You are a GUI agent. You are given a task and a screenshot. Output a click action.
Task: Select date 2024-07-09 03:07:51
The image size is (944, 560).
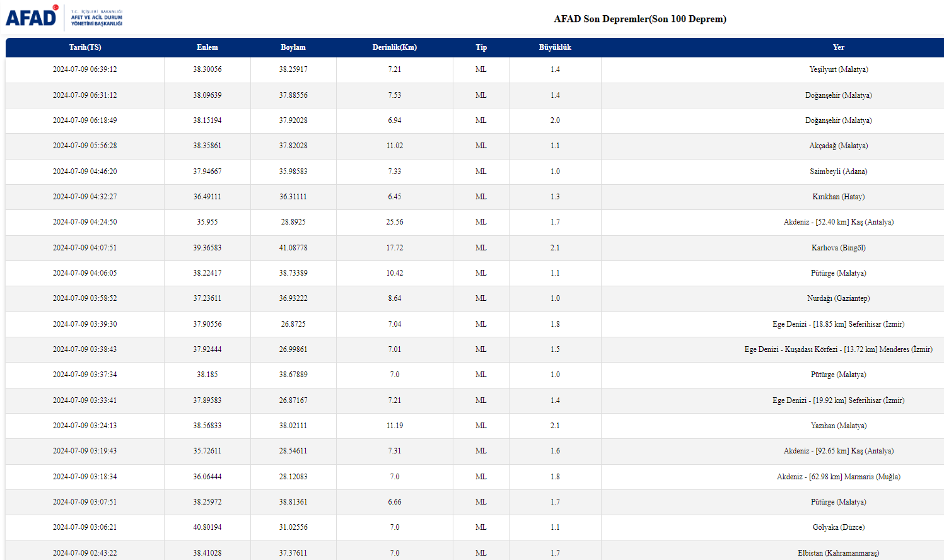point(85,502)
